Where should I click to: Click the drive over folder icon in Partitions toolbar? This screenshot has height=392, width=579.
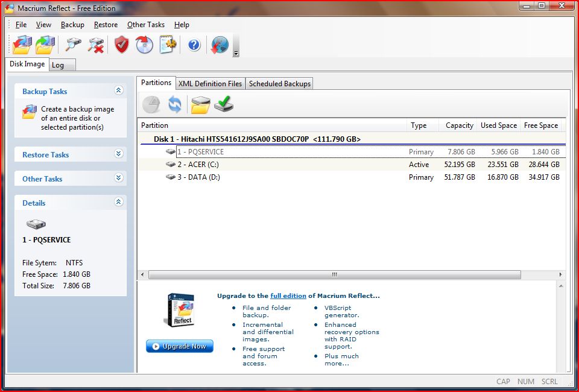click(200, 104)
